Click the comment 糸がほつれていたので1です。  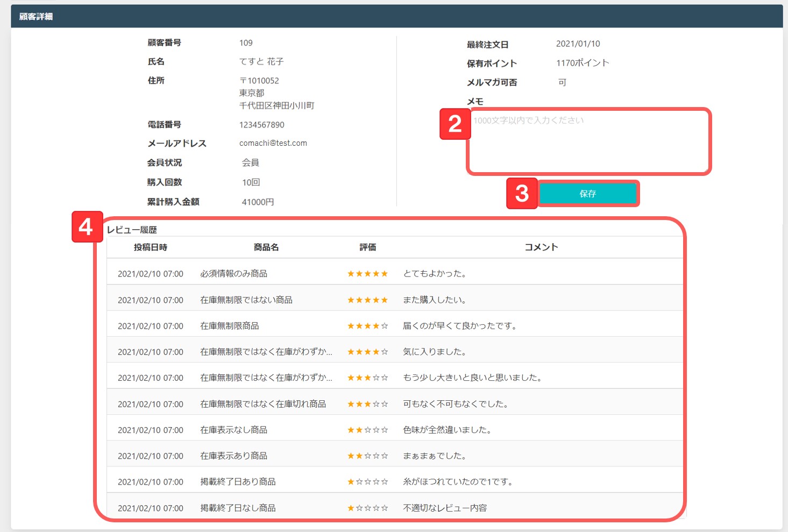[x=459, y=482]
